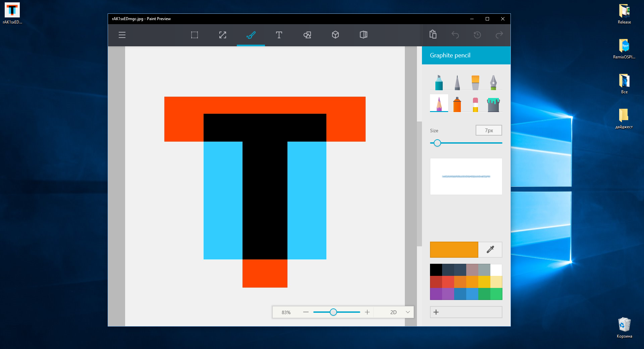Maximize the Paint Preview window
This screenshot has width=644, height=349.
click(x=487, y=19)
